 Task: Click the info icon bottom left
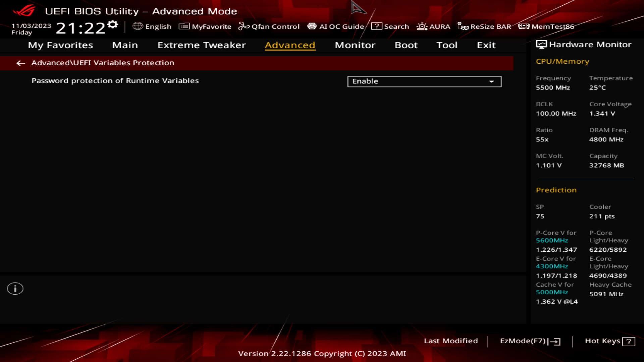[15, 288]
